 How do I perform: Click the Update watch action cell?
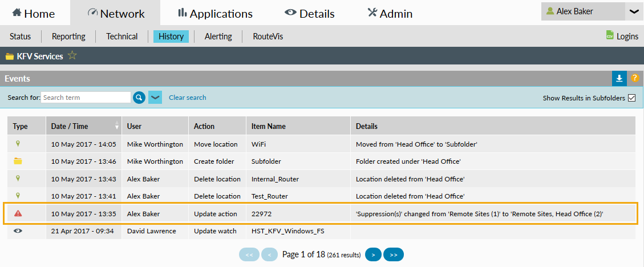217,231
